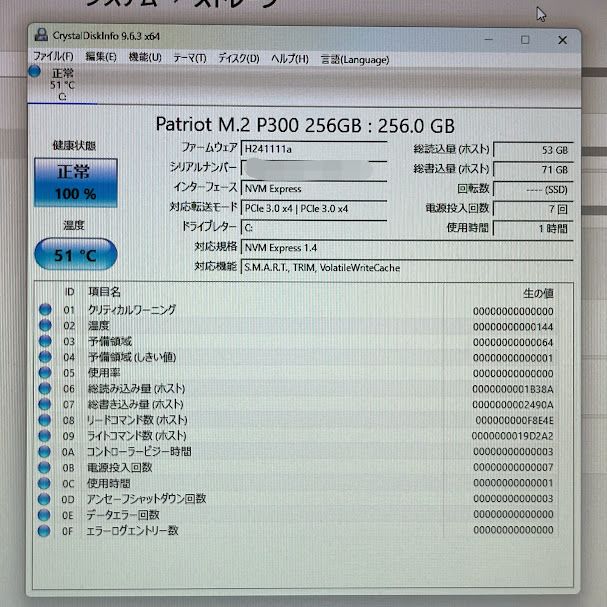Select the 正常 51 °C drive C: entry
Image resolution: width=607 pixels, height=607 pixels.
pos(62,84)
